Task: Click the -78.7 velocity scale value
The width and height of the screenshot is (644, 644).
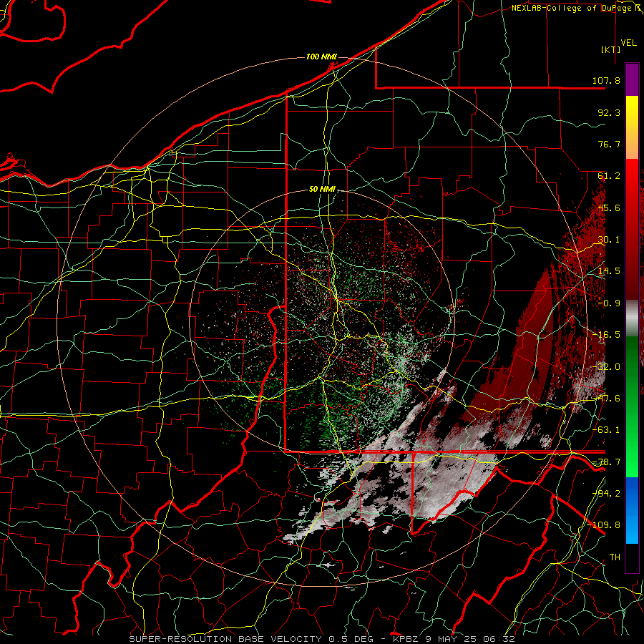Action: [x=606, y=462]
